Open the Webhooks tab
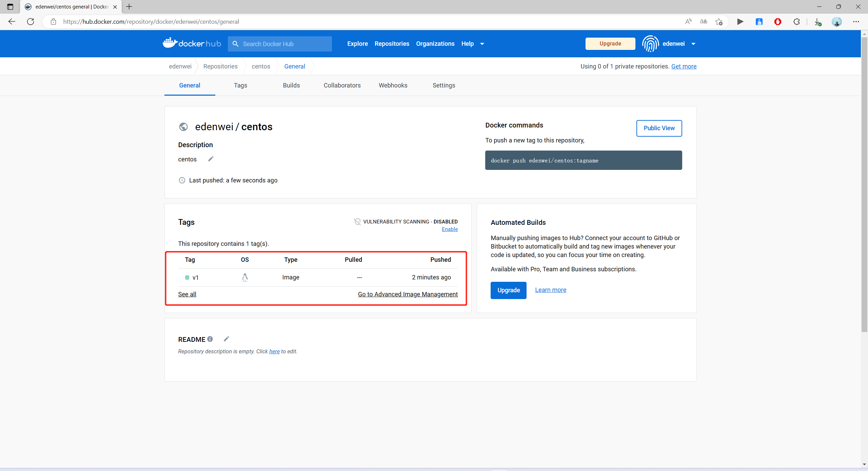868x471 pixels. [393, 85]
